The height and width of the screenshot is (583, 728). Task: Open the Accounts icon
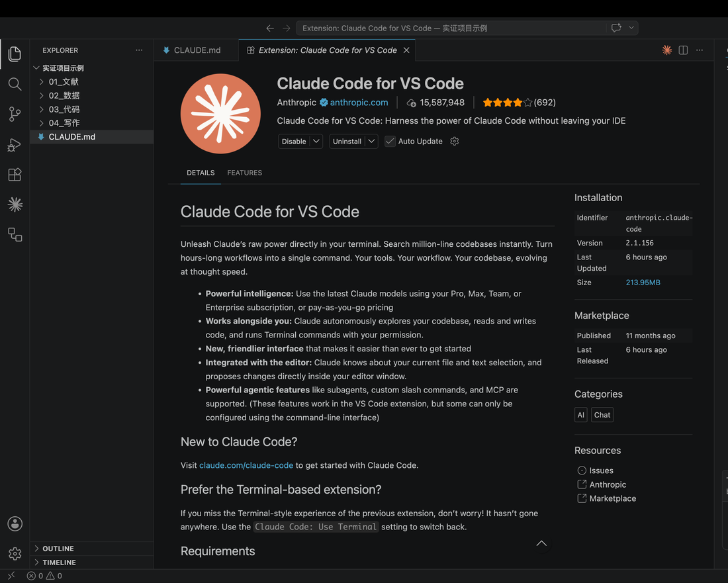[x=15, y=523]
